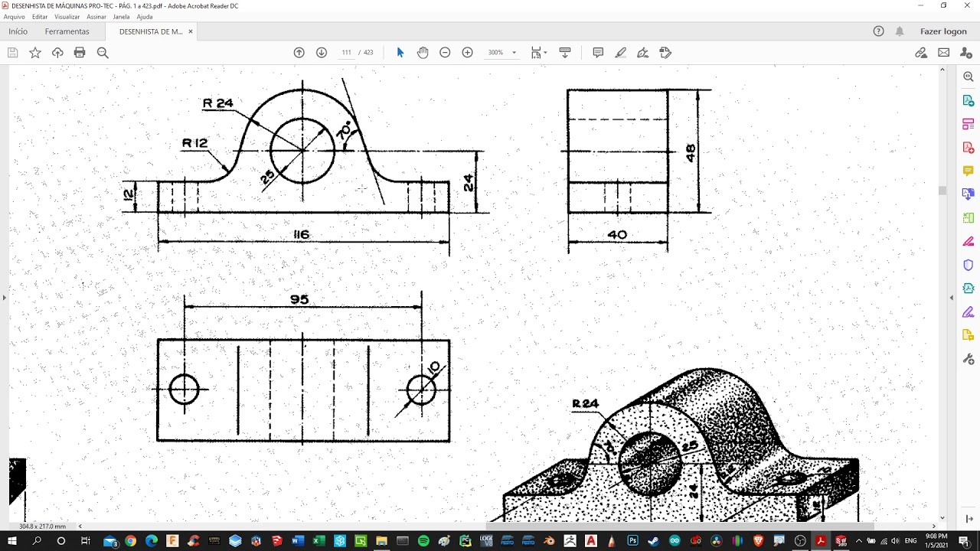The width and height of the screenshot is (980, 551).
Task: Go to next page arrow
Action: [322, 53]
